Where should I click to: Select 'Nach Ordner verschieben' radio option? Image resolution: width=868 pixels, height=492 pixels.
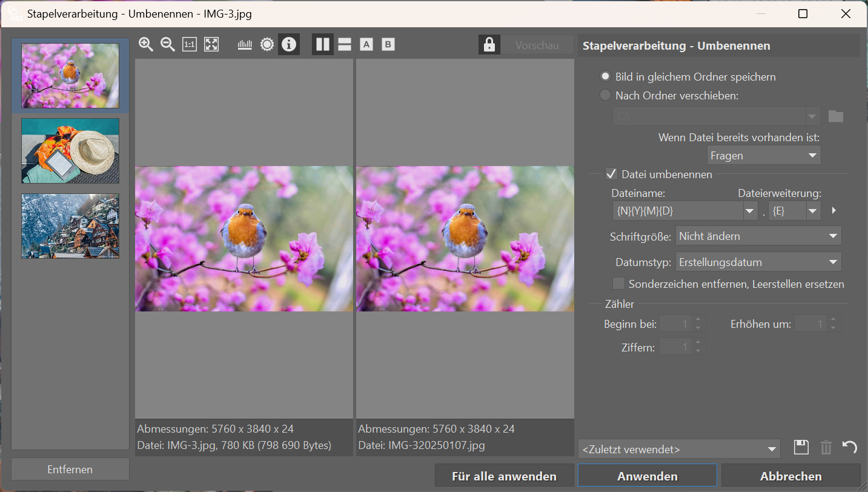pos(669,95)
